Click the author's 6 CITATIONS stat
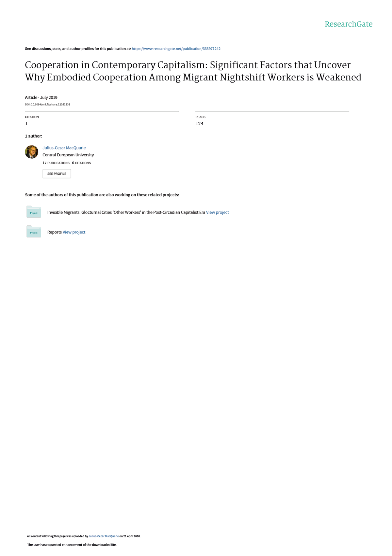392x556 pixels. pyautogui.click(x=82, y=163)
